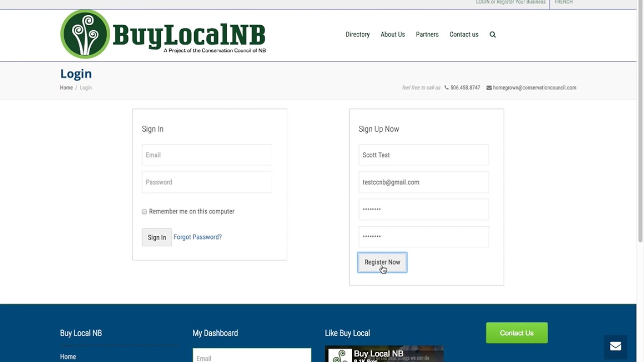644x362 pixels.
Task: Focus the Sign In Password field
Action: pos(207,182)
